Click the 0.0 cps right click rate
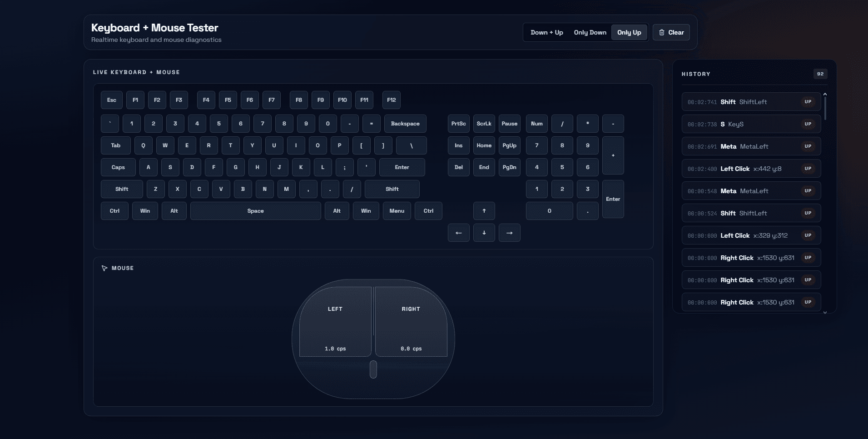 click(x=411, y=349)
